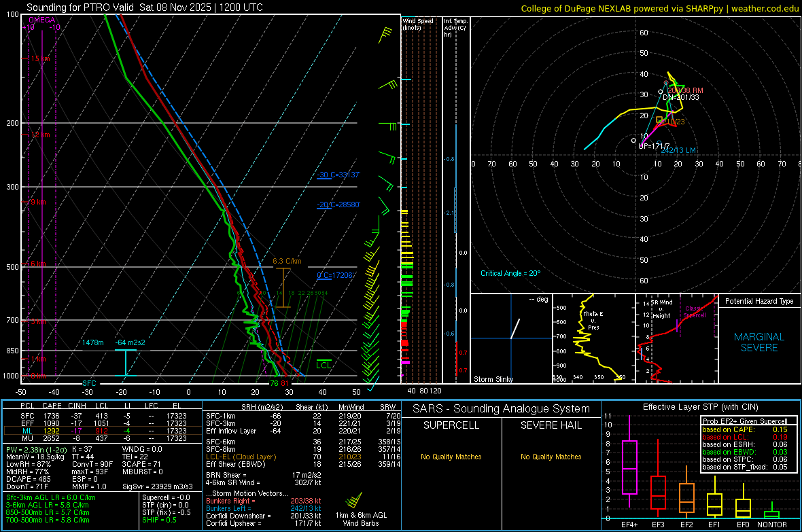Image resolution: width=802 pixels, height=532 pixels.
Task: Click the wind barb icon above '1km & 6km AGL'
Action: 355,500
